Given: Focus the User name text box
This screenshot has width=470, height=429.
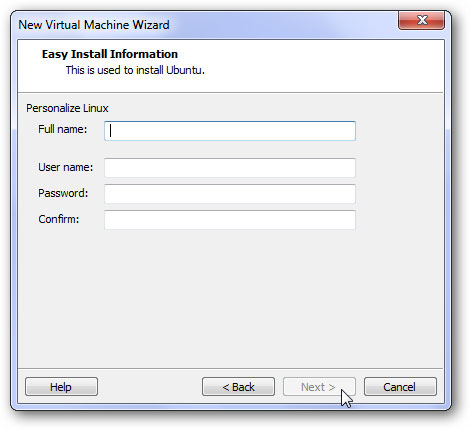Looking at the screenshot, I should pyautogui.click(x=230, y=168).
